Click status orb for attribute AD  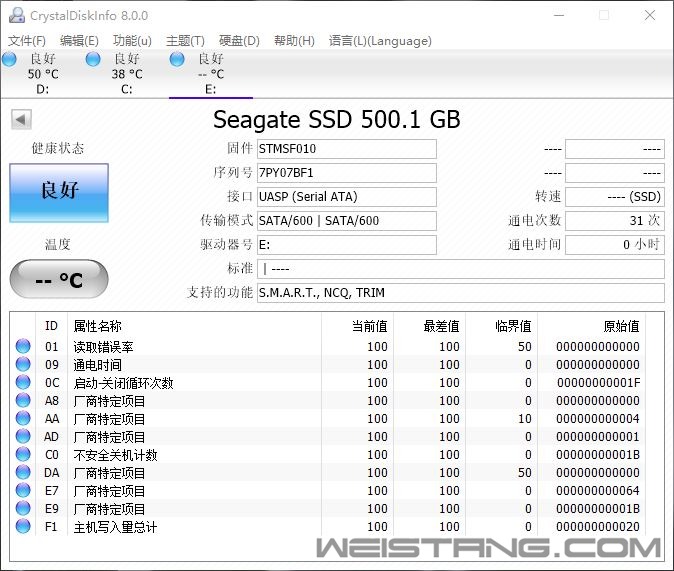pyautogui.click(x=23, y=436)
